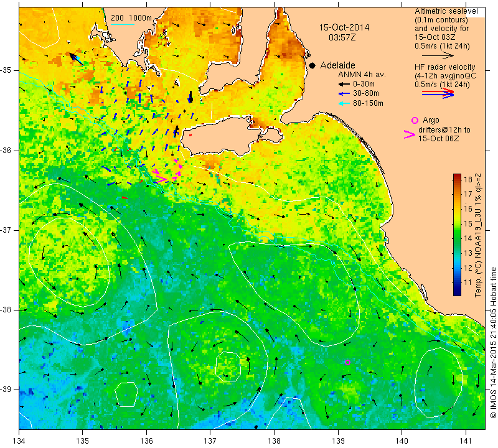Click the magenta Argo float circle near 139E
This screenshot has width=498, height=448.
[347, 362]
